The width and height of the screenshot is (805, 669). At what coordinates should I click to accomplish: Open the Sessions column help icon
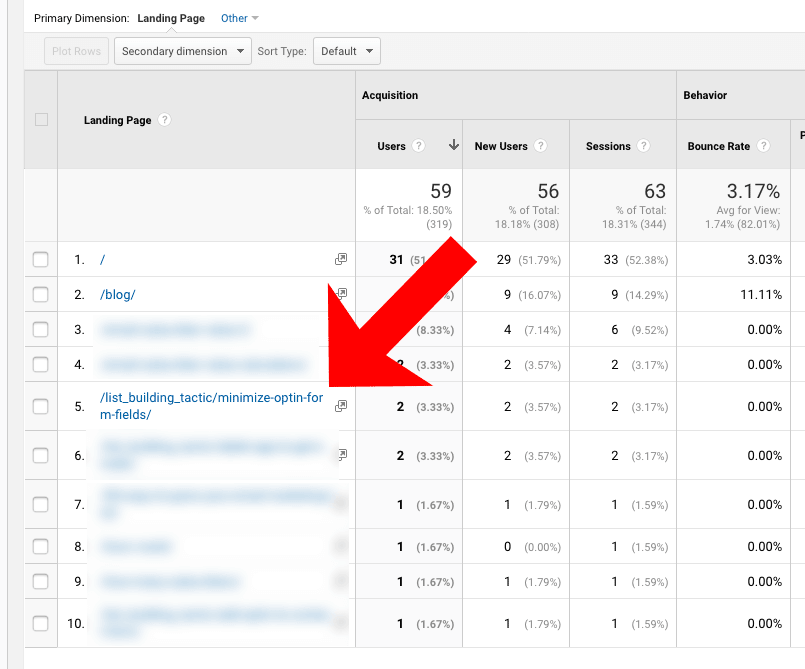click(x=643, y=146)
